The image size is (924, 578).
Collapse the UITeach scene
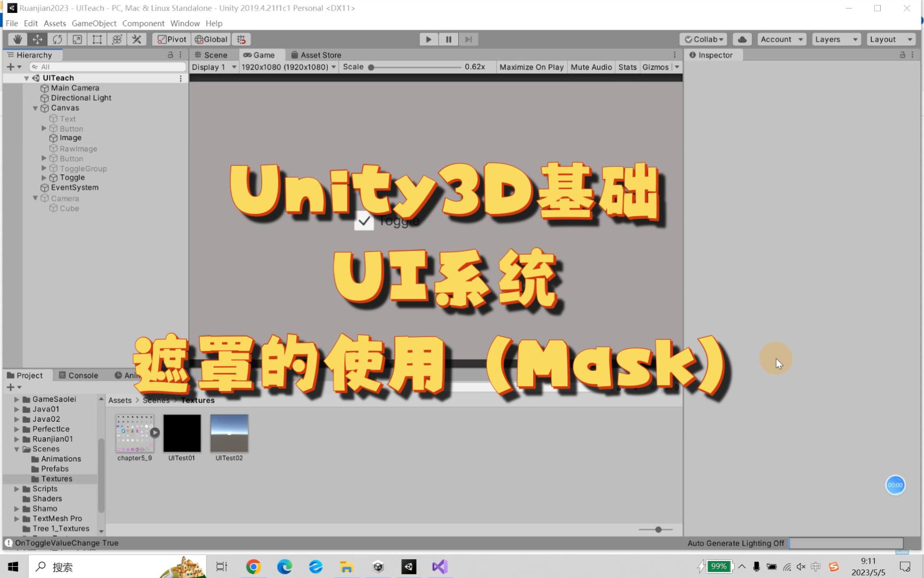click(26, 78)
